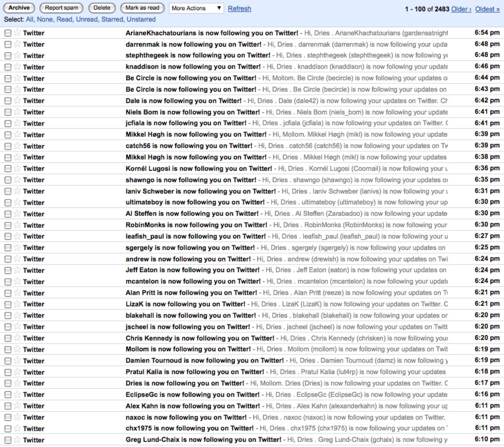Image resolution: width=504 pixels, height=447 pixels.
Task: Star the leafish_paul follow email
Action: click(17, 236)
